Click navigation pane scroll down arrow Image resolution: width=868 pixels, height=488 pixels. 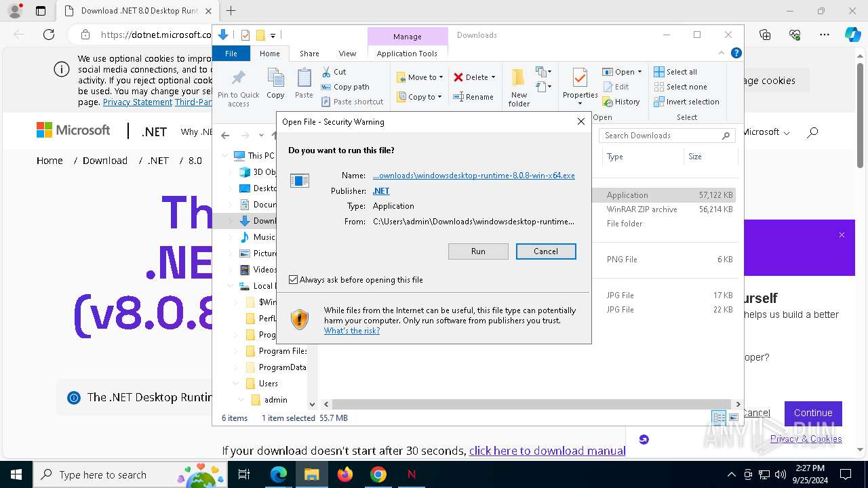point(313,404)
